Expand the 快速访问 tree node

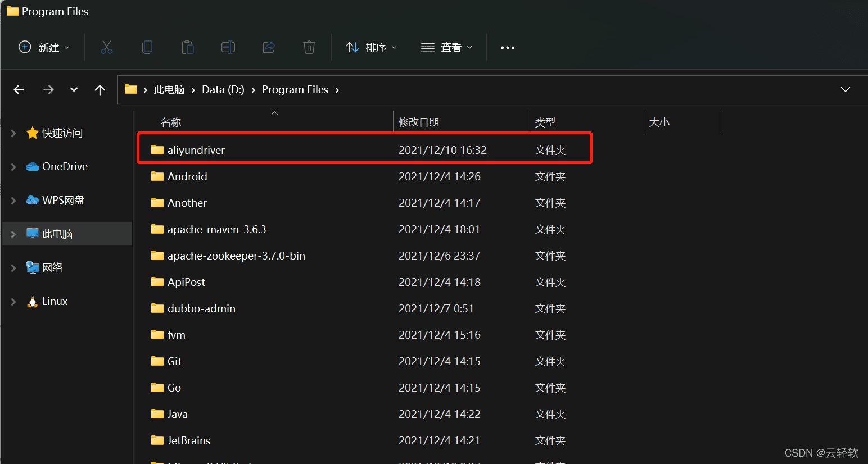pyautogui.click(x=13, y=133)
